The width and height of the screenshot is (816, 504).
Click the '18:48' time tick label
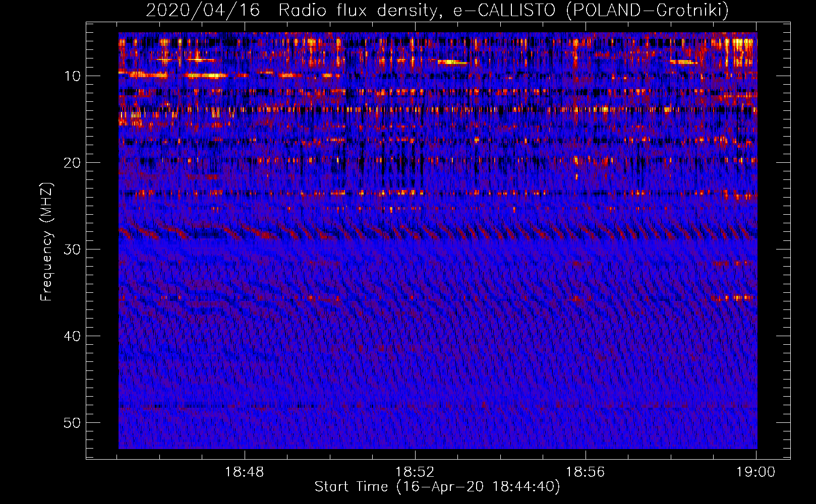point(245,472)
